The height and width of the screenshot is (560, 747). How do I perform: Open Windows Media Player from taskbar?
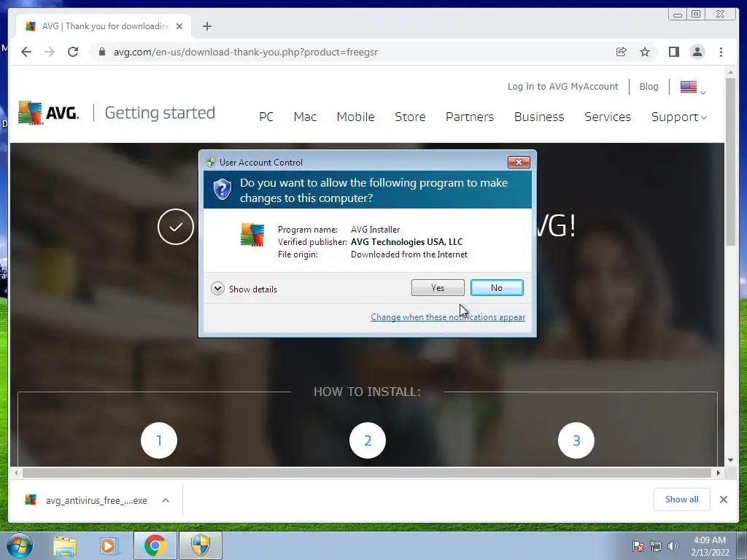click(x=109, y=545)
